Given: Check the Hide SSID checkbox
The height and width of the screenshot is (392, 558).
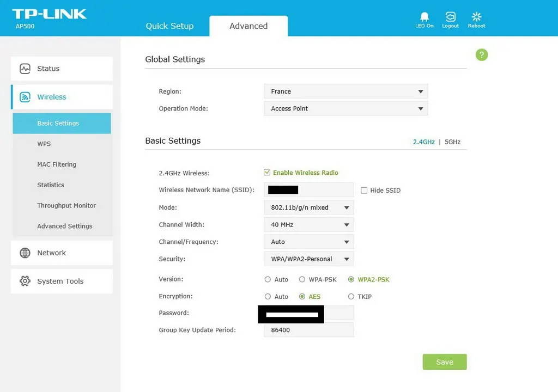Looking at the screenshot, I should tap(364, 190).
